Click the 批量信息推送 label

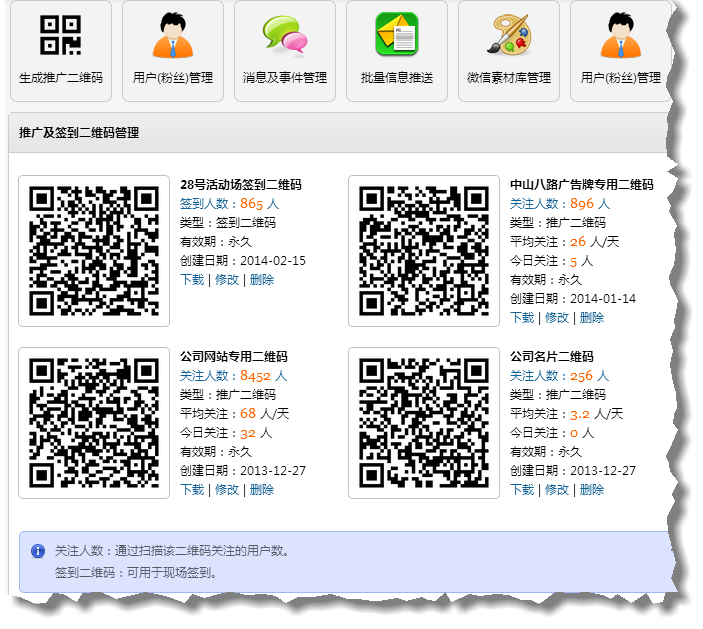tap(397, 78)
